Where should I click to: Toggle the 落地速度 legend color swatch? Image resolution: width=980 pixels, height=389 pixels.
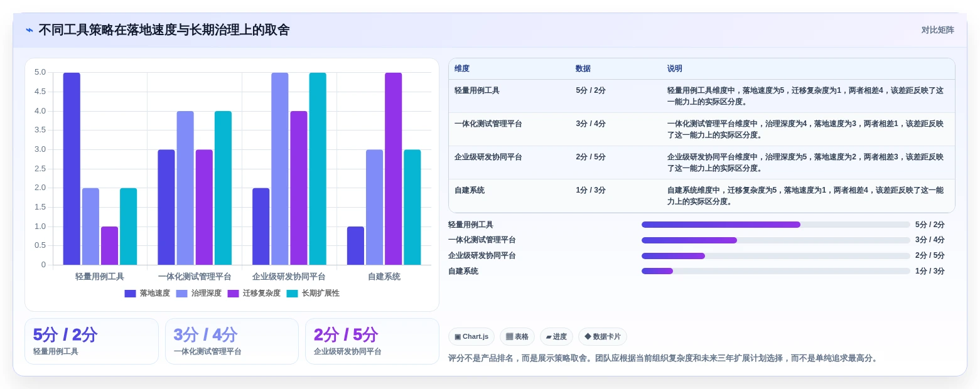130,294
